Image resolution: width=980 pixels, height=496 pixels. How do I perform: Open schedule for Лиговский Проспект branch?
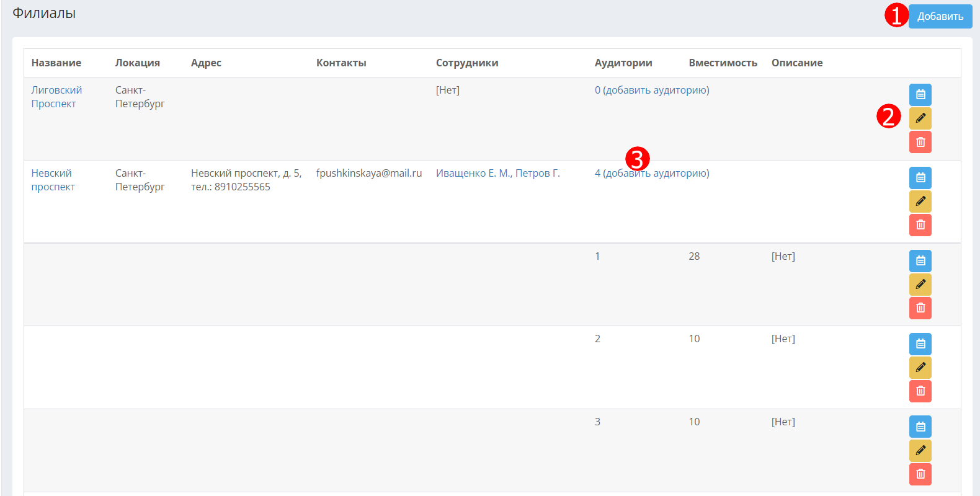(x=920, y=95)
